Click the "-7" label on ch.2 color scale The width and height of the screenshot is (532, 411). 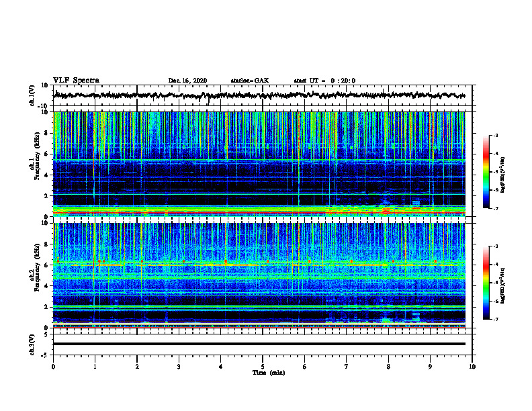(495, 320)
